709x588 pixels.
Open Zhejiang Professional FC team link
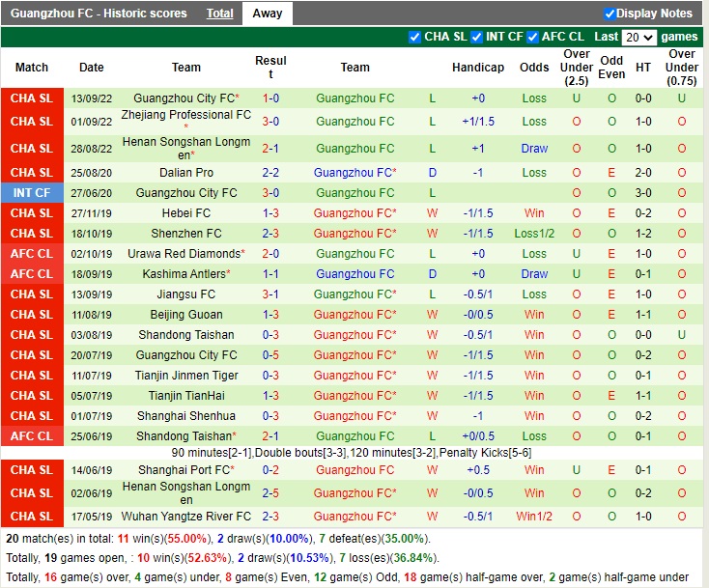pyautogui.click(x=185, y=115)
